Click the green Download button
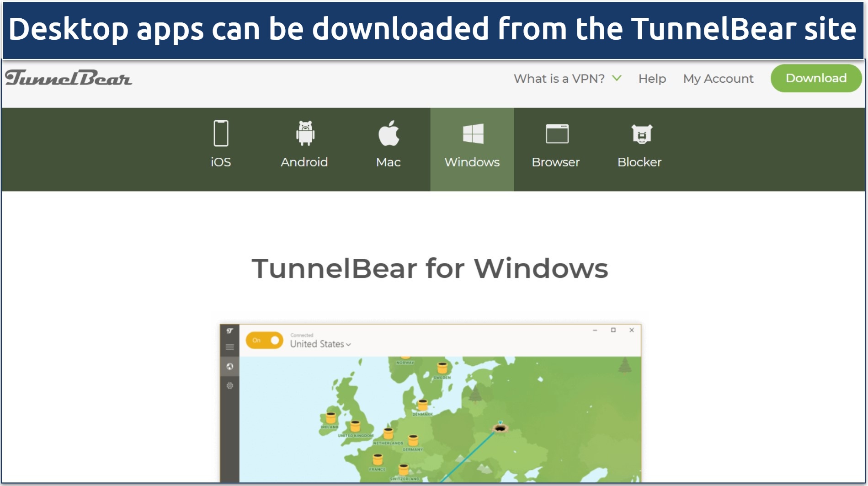 click(816, 78)
